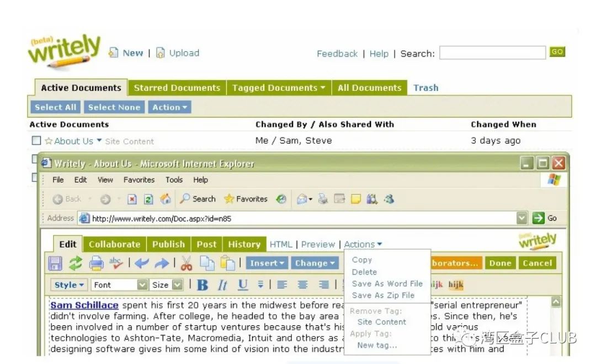Screen dimensions: 596x364
Task: Open the Tools menu in Internet Explorer
Action: point(174,180)
